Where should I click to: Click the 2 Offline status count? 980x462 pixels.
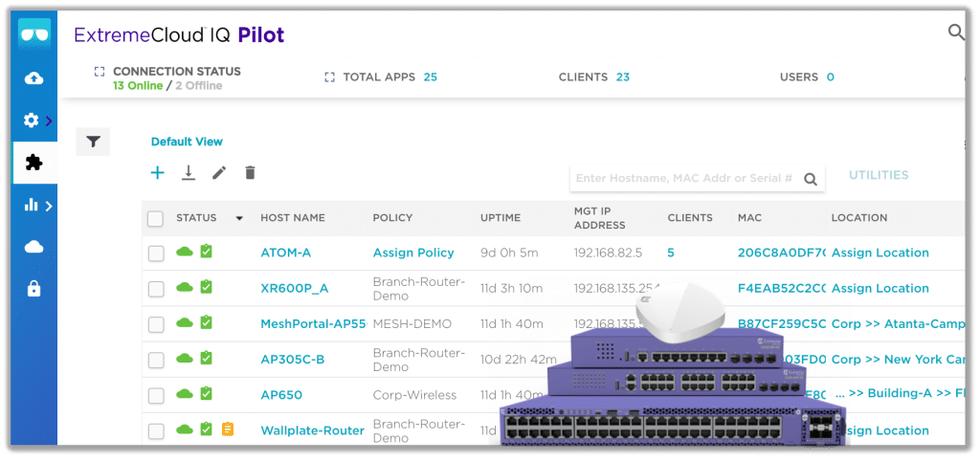(198, 86)
